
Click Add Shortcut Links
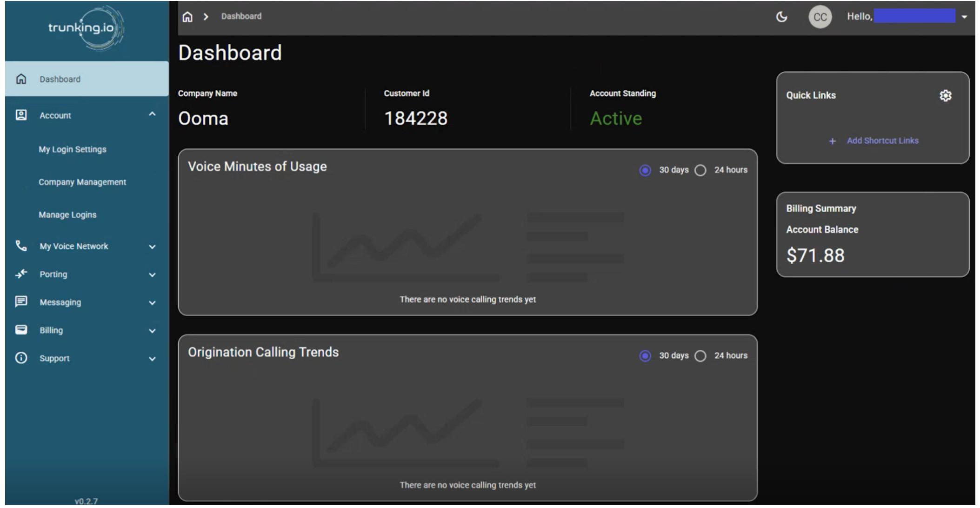click(x=882, y=140)
